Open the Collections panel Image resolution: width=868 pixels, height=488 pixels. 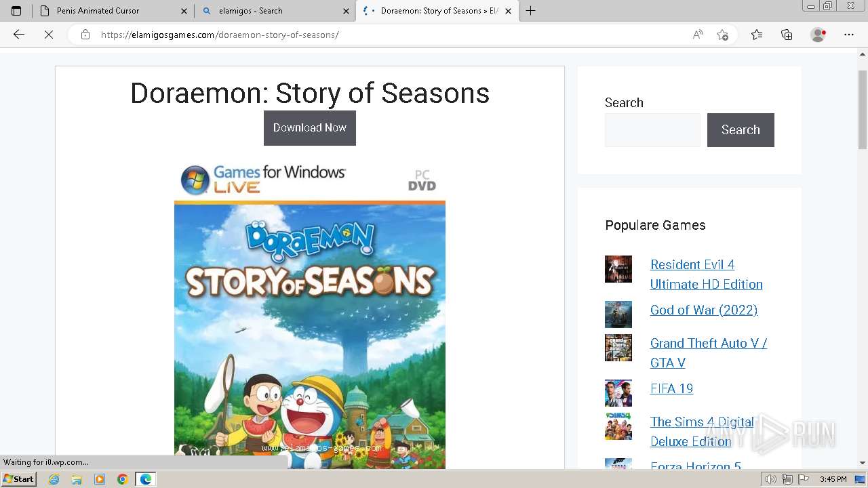coord(787,35)
